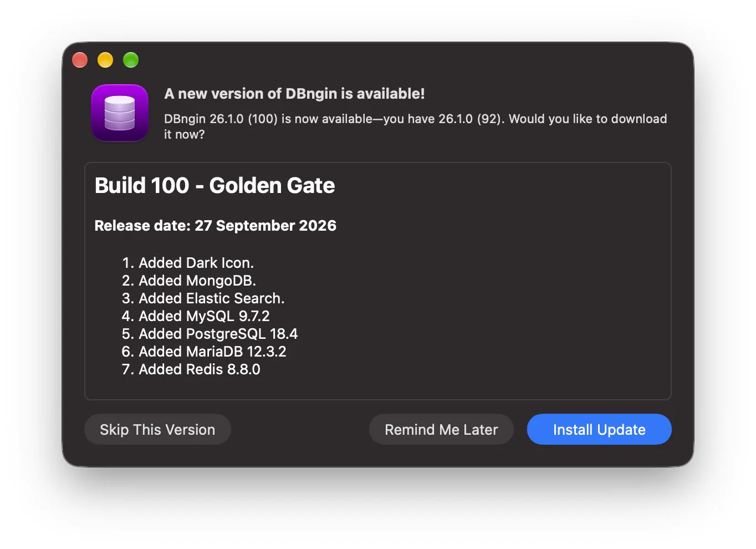Click the title "A new version of DBngin is available!"
The width and height of the screenshot is (756, 549).
coord(294,94)
